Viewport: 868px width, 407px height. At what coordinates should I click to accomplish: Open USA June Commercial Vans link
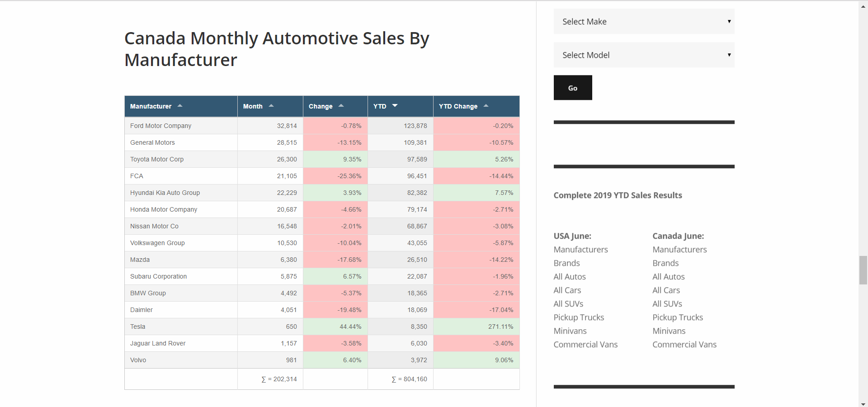coord(585,345)
